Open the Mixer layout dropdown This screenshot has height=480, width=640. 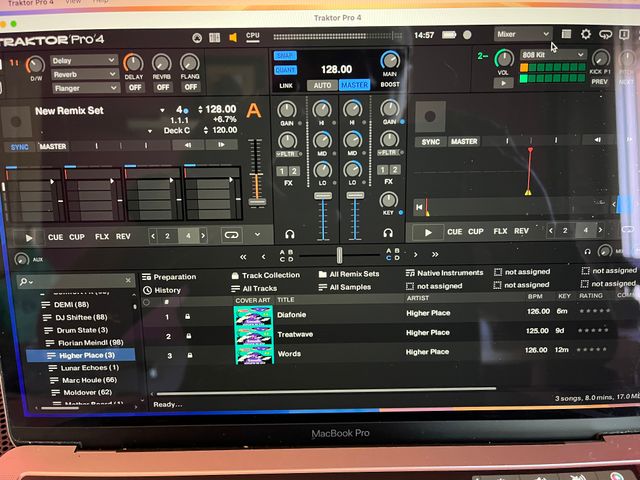tap(523, 34)
